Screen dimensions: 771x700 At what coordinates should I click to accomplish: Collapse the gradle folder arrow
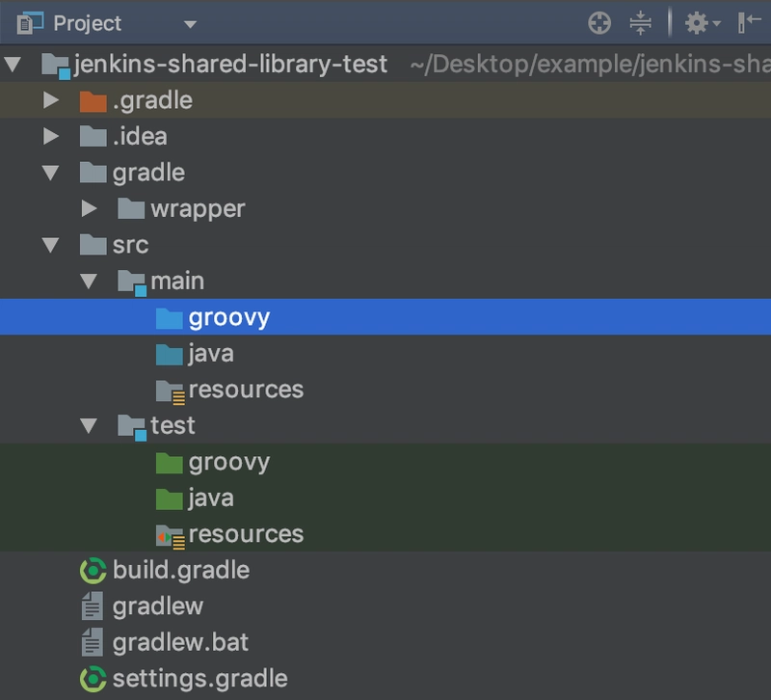pyautogui.click(x=51, y=173)
